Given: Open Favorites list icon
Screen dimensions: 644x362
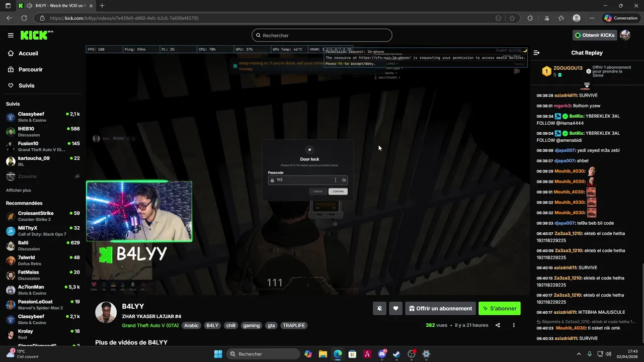Looking at the screenshot, I should click(561, 18).
